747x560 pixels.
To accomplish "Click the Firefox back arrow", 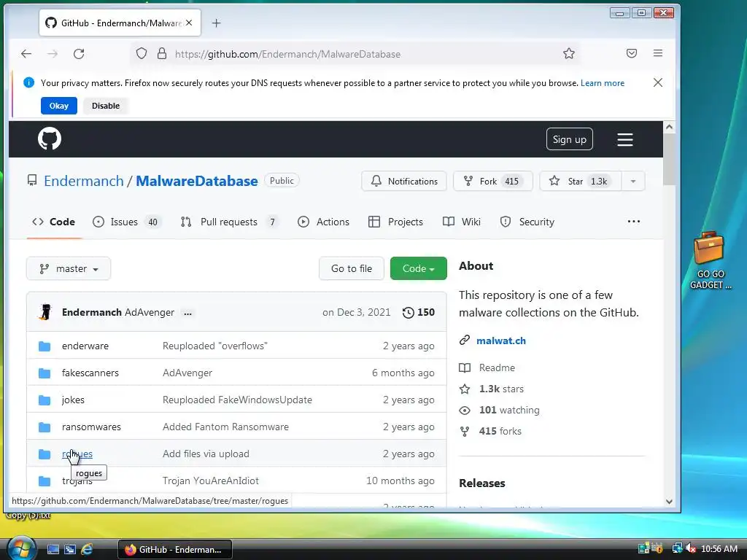I will [x=26, y=54].
